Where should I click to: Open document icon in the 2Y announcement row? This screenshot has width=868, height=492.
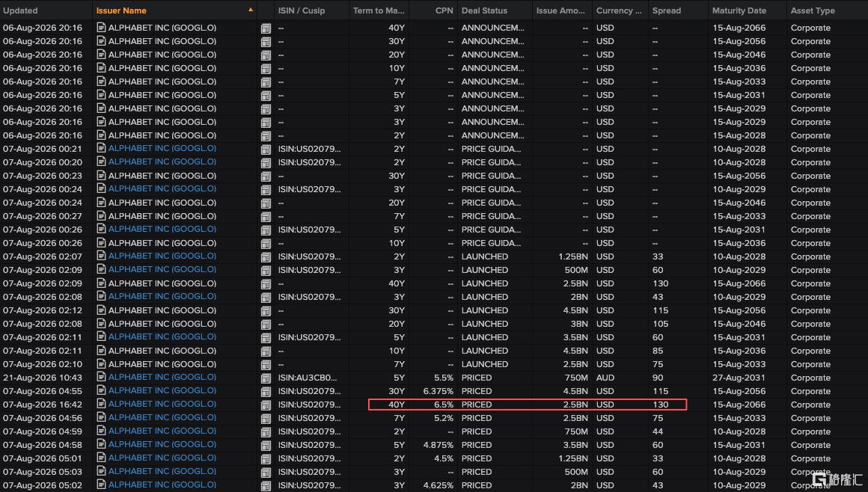click(101, 135)
